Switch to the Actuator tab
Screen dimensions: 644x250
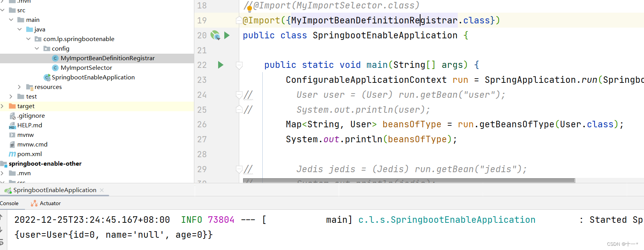coord(46,204)
